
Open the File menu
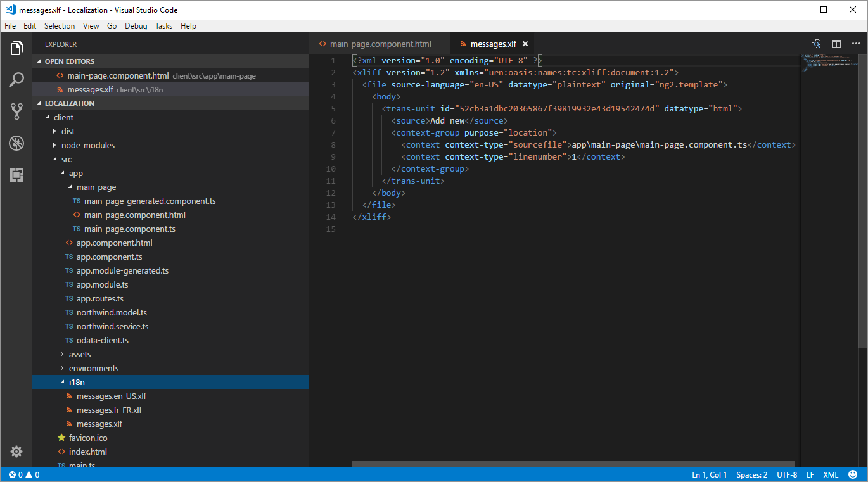pos(10,26)
